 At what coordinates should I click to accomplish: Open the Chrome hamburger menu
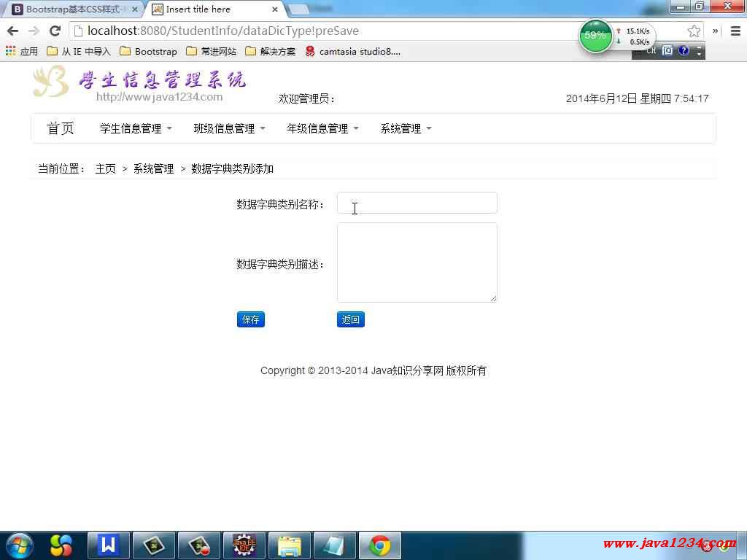point(735,31)
